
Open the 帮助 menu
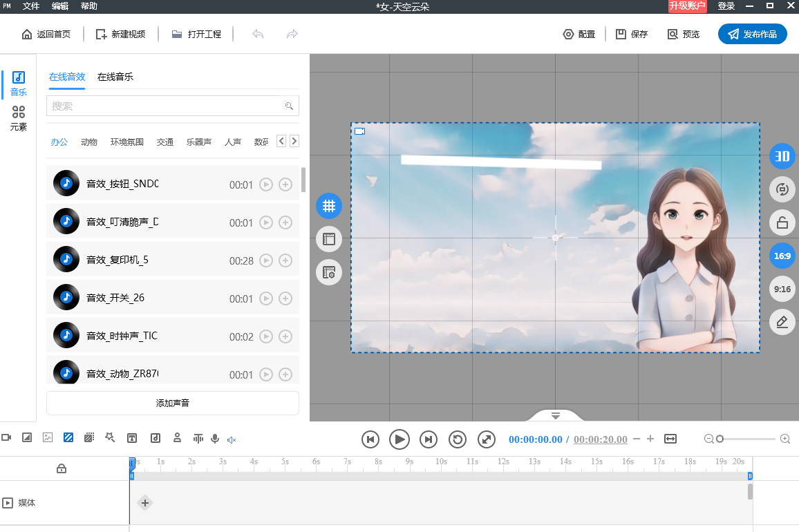coord(89,6)
